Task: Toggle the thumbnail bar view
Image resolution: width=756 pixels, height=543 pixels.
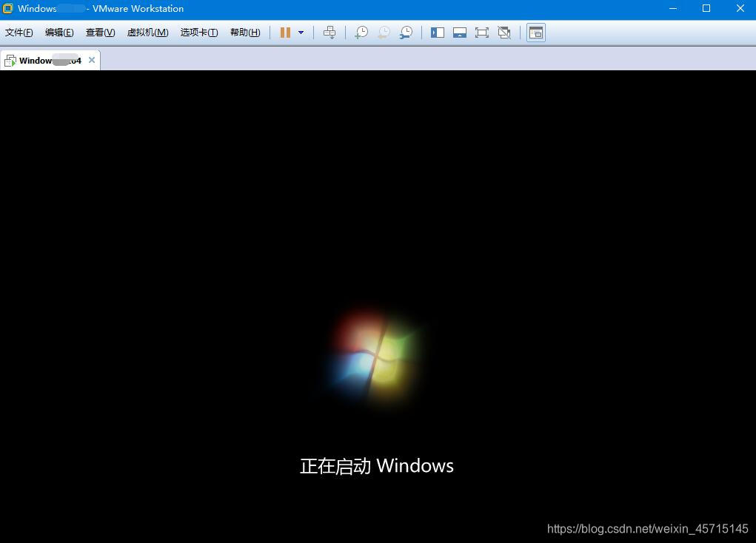Action: [460, 33]
